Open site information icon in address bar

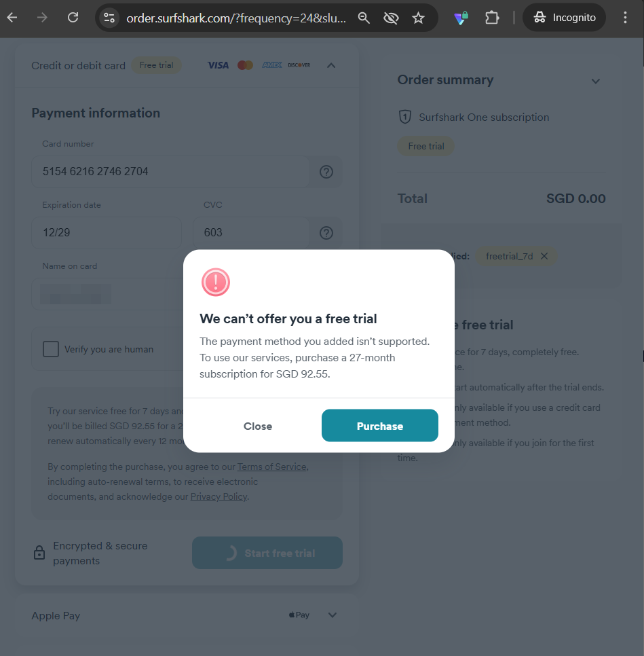point(109,18)
